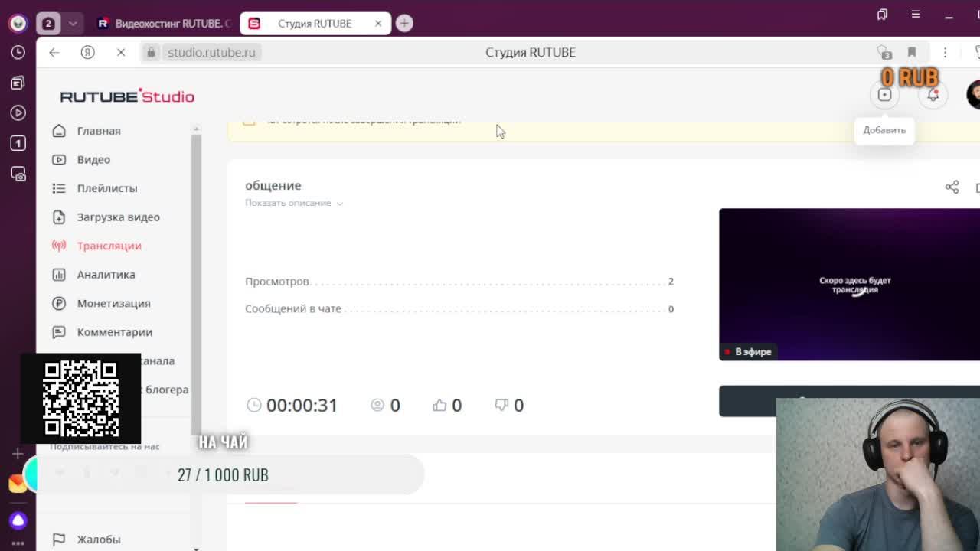The image size is (980, 551).
Task: Click the thumbs-up likes icon
Action: click(x=439, y=405)
